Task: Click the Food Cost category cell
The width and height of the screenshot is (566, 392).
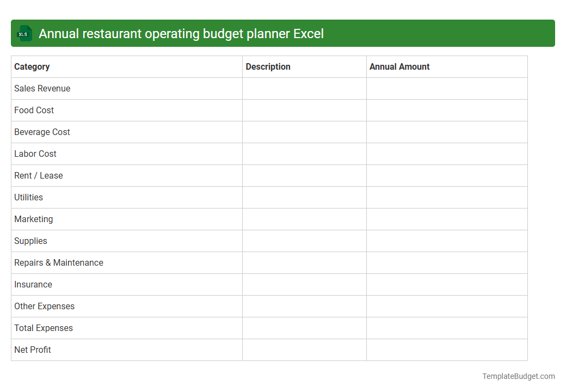Action: [34, 110]
